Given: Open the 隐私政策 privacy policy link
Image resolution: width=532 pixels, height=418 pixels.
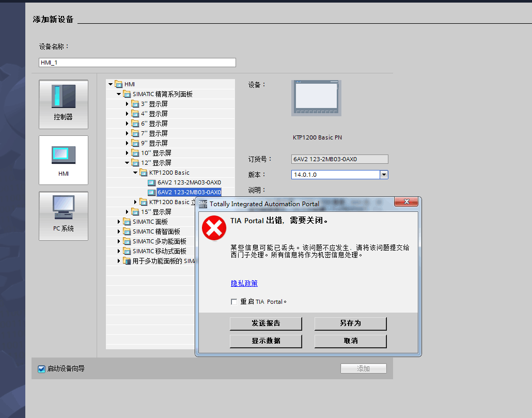Looking at the screenshot, I should pyautogui.click(x=244, y=283).
